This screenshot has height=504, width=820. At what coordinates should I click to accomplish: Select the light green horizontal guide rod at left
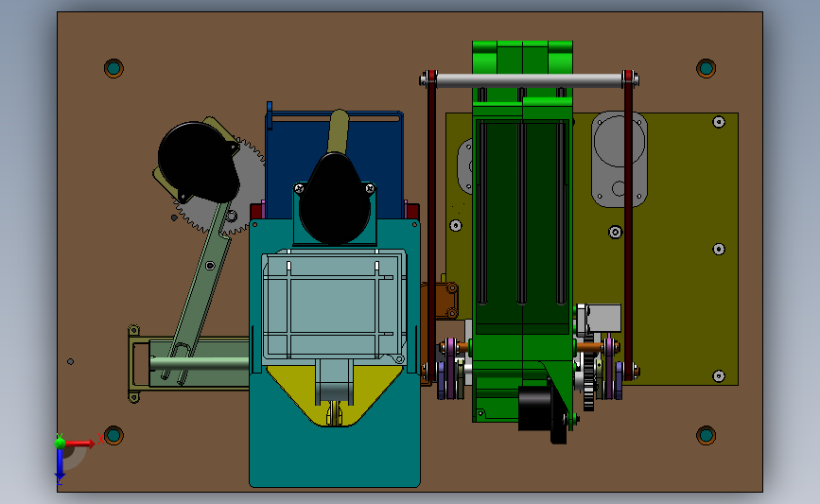click(200, 363)
